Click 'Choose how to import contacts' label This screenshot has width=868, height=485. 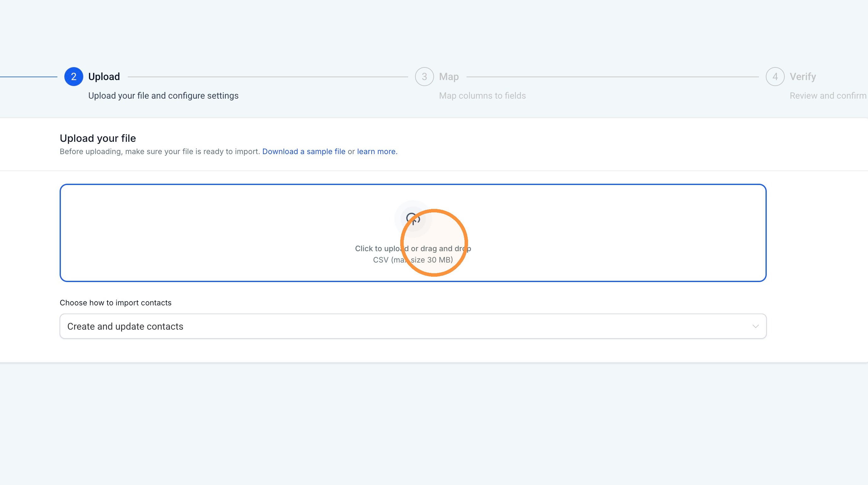point(115,303)
